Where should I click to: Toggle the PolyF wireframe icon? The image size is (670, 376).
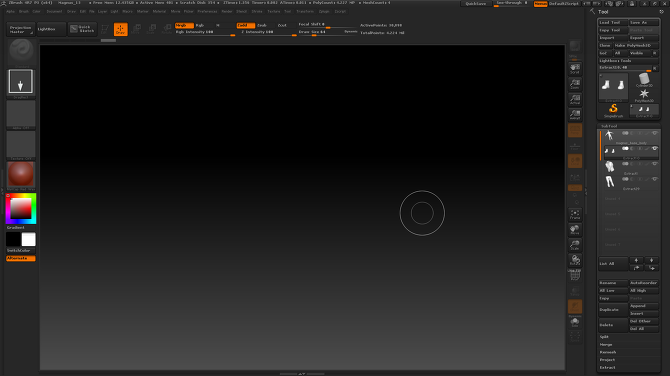pyautogui.click(x=575, y=276)
